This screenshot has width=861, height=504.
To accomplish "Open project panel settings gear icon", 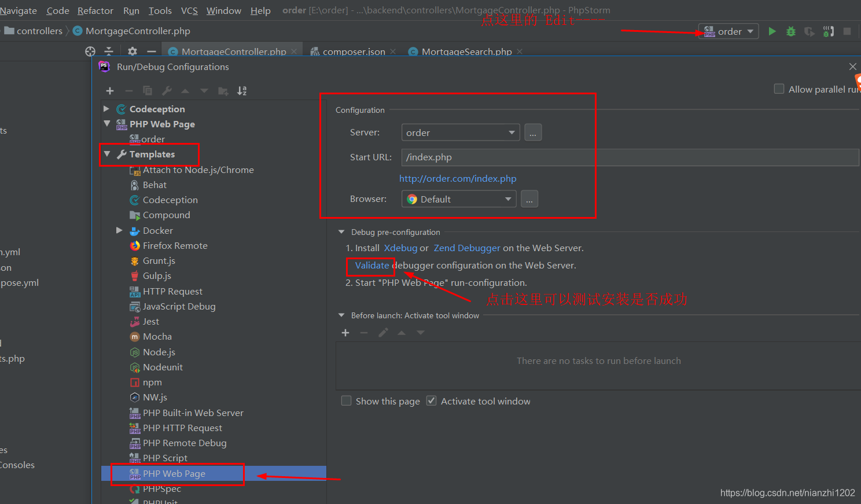I will [133, 51].
